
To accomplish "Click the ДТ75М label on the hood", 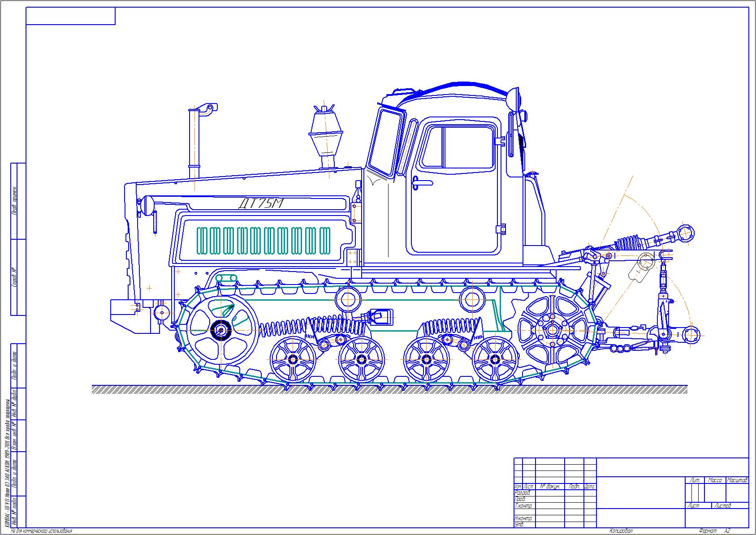I will pos(261,203).
